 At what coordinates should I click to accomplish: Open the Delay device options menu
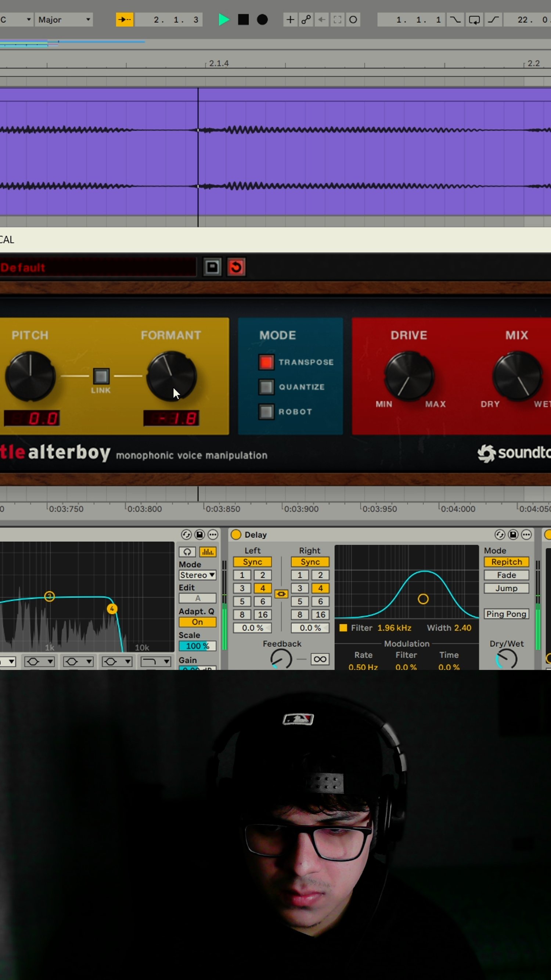click(526, 535)
